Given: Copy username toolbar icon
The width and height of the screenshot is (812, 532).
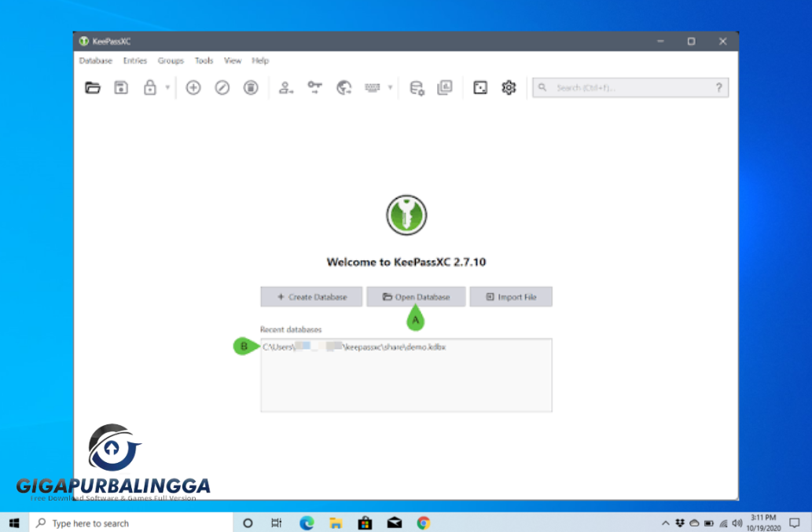Looking at the screenshot, I should pos(286,87).
